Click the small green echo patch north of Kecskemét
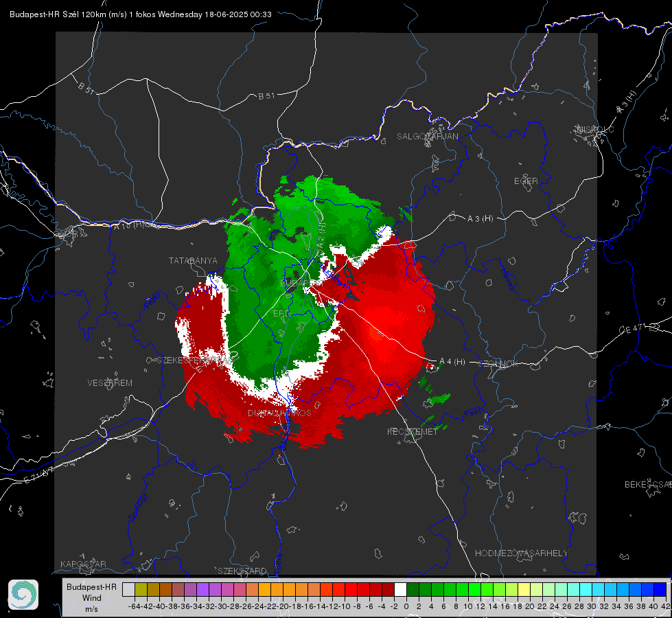The width and height of the screenshot is (672, 618). (x=438, y=399)
